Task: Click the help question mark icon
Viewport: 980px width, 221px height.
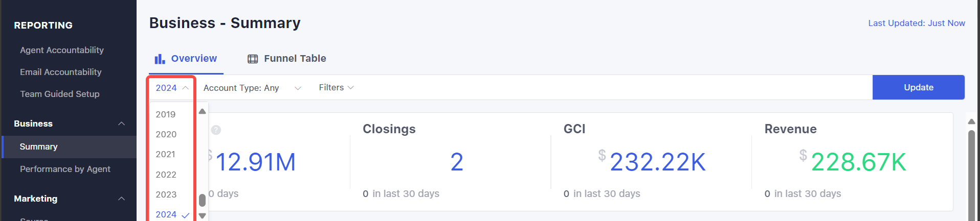Action: [216, 130]
